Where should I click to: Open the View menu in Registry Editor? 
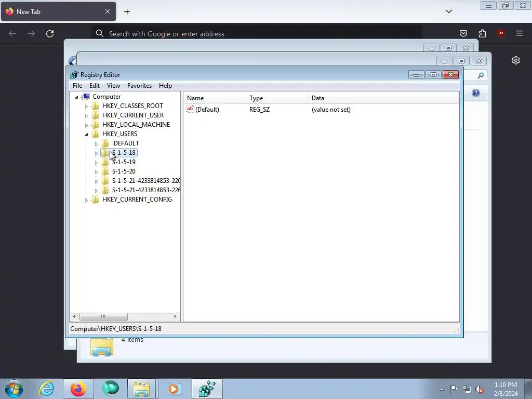(x=113, y=86)
